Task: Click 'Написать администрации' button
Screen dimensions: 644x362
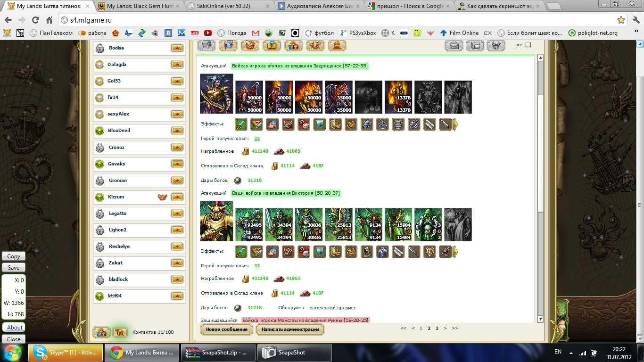Action: (290, 329)
